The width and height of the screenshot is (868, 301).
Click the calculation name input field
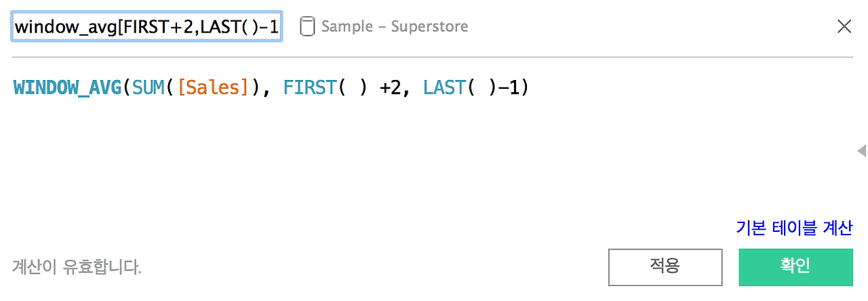[x=147, y=27]
